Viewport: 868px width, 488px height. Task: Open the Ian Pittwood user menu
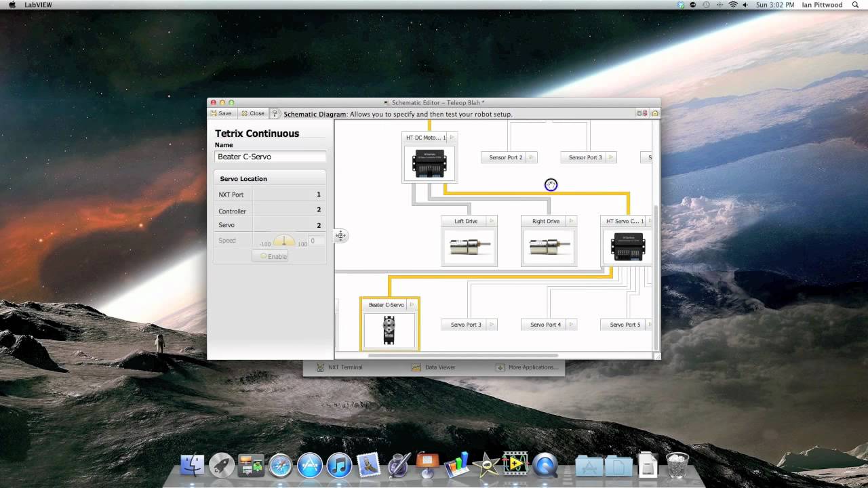pyautogui.click(x=823, y=5)
